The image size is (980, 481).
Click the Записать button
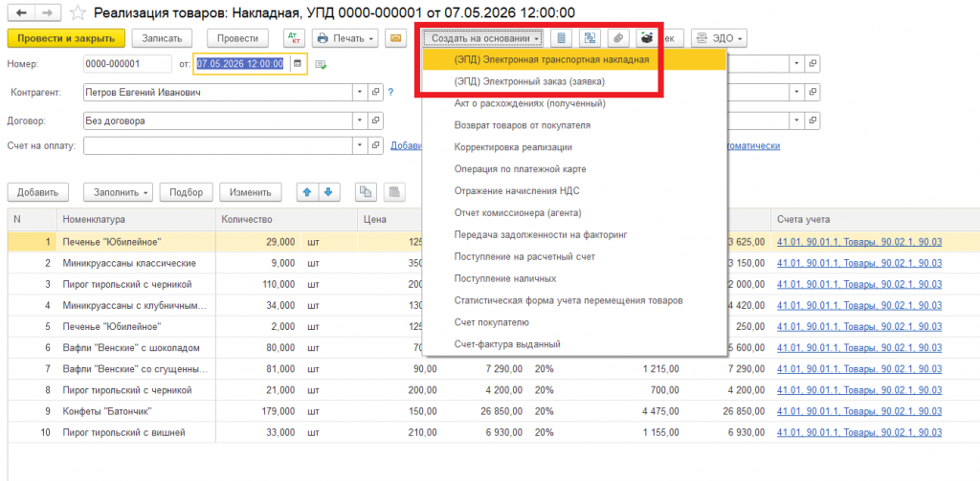click(x=162, y=38)
